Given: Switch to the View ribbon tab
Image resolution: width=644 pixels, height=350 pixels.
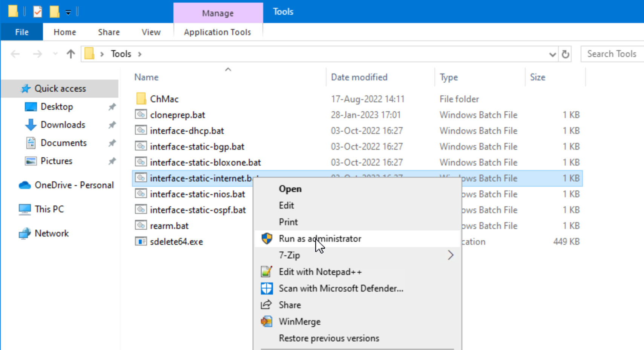Looking at the screenshot, I should click(x=151, y=32).
